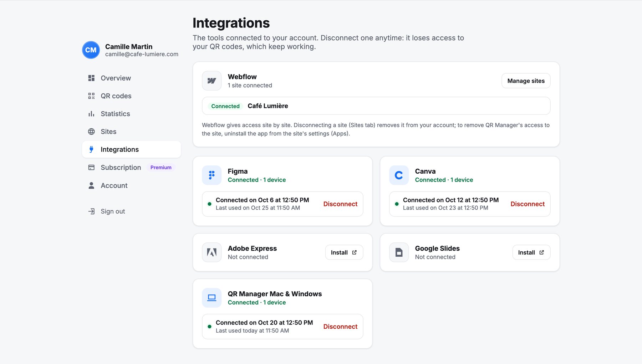The image size is (642, 364).
Task: Select the Integrations menu item
Action: (x=131, y=149)
